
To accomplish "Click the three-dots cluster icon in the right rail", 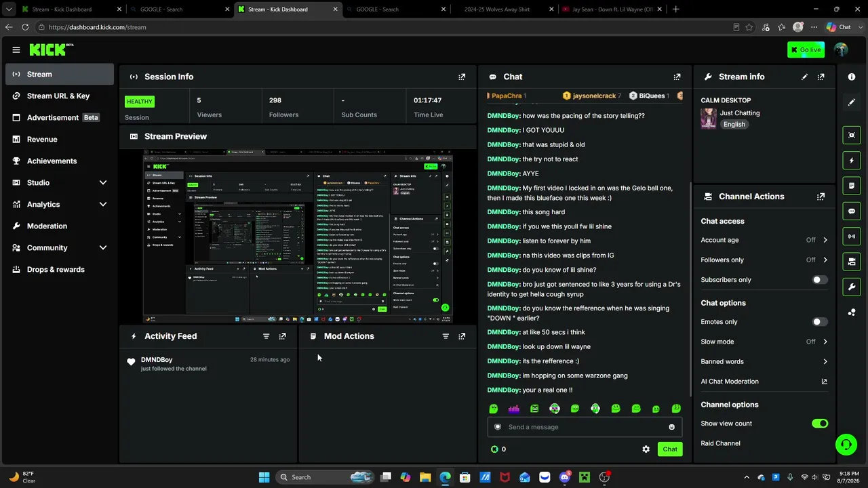I will point(852,312).
